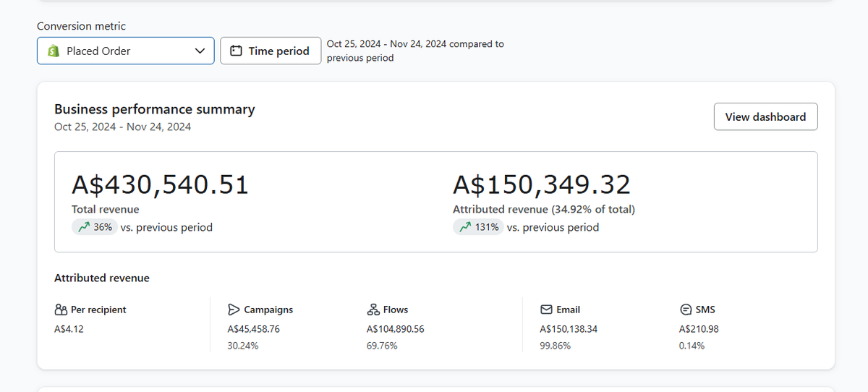Screen dimensions: 868x392
Task: Open the Time period picker
Action: [x=271, y=51]
